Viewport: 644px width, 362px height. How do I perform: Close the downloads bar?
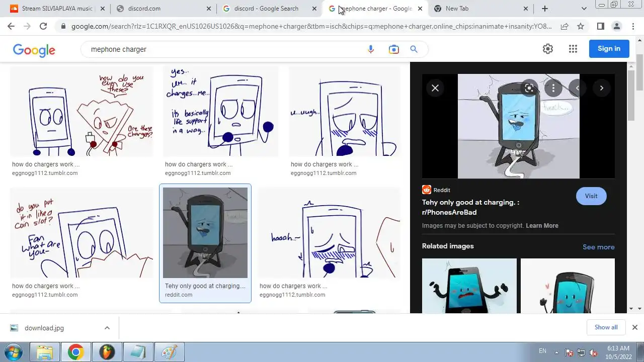[x=634, y=327]
